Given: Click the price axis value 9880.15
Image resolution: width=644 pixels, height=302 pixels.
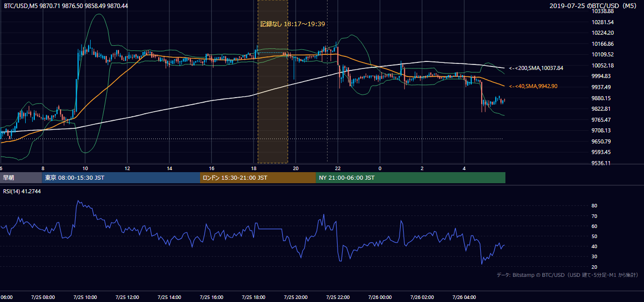Looking at the screenshot, I should tap(602, 98).
